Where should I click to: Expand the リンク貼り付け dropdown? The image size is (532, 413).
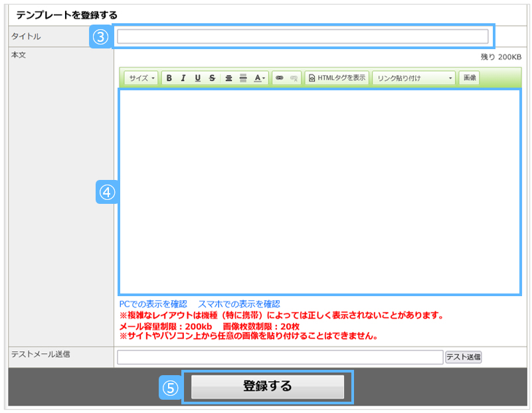coord(414,78)
